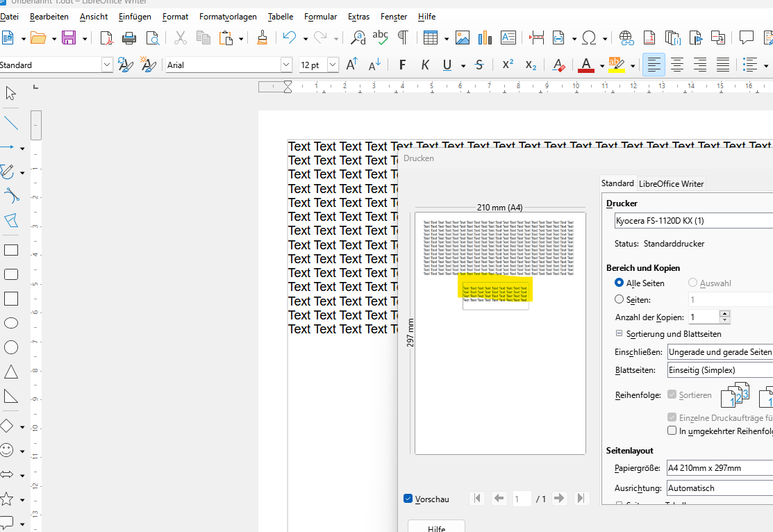The height and width of the screenshot is (532, 773).
Task: Click the Open folder icon
Action: click(x=38, y=38)
